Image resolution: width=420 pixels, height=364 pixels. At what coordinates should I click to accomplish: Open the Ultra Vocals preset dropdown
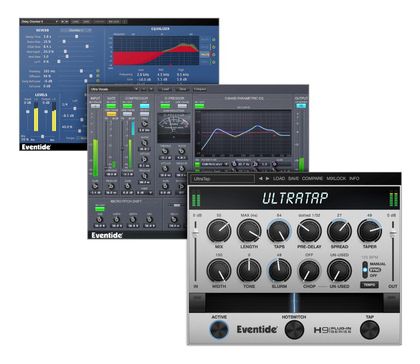[x=114, y=89]
